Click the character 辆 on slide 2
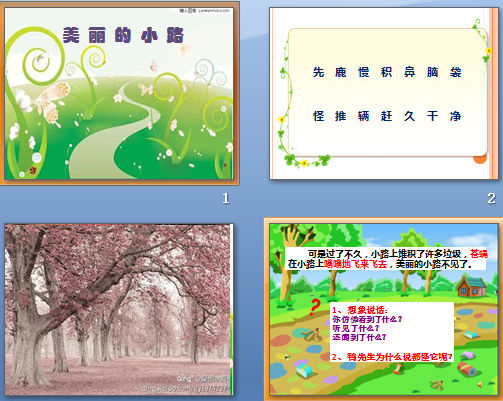This screenshot has width=503, height=401. pyautogui.click(x=364, y=116)
